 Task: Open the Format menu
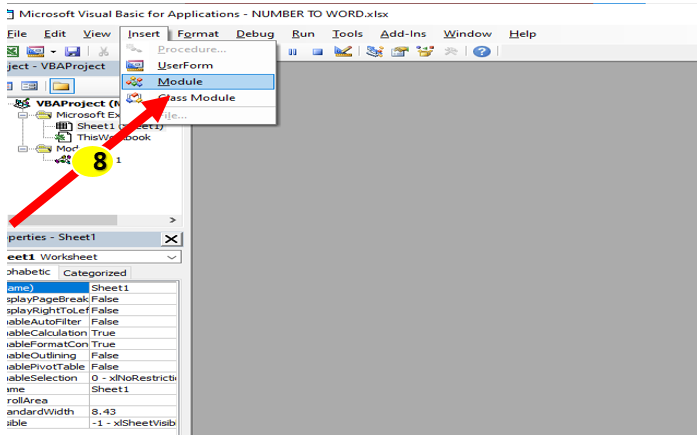pyautogui.click(x=198, y=34)
